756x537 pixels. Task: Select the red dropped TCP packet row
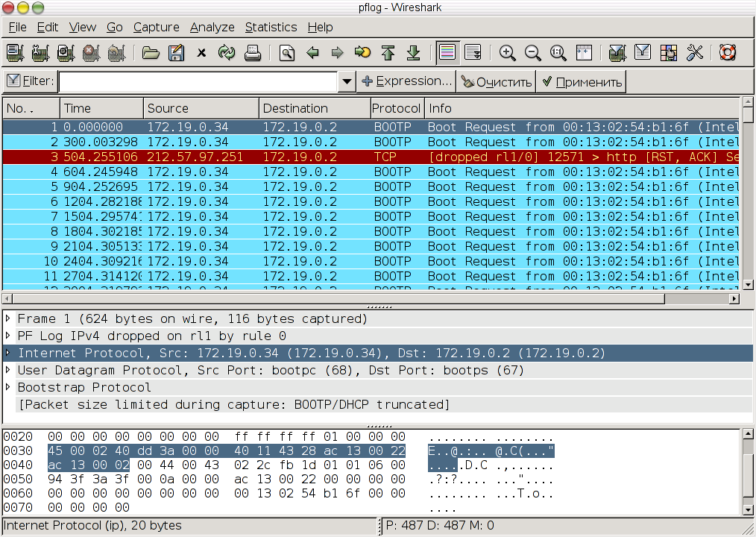(x=371, y=157)
